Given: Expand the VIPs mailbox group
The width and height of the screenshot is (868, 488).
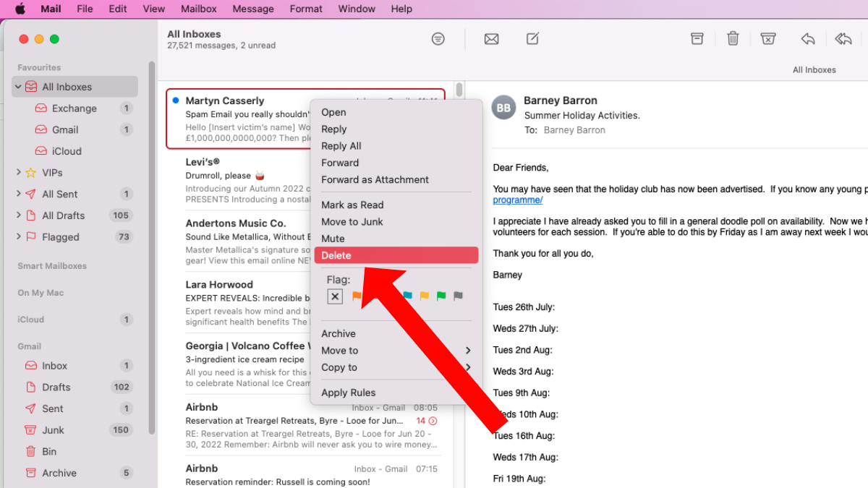Looking at the screenshot, I should (18, 173).
